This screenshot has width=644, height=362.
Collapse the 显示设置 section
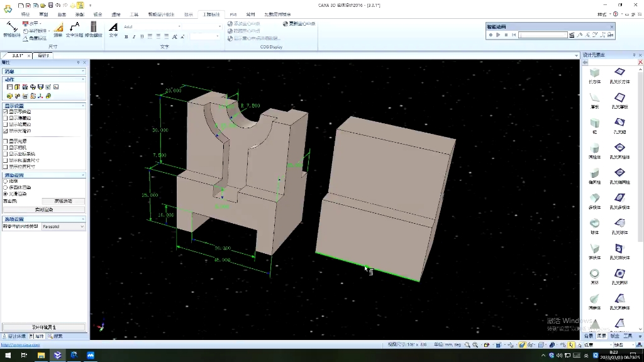82,106
